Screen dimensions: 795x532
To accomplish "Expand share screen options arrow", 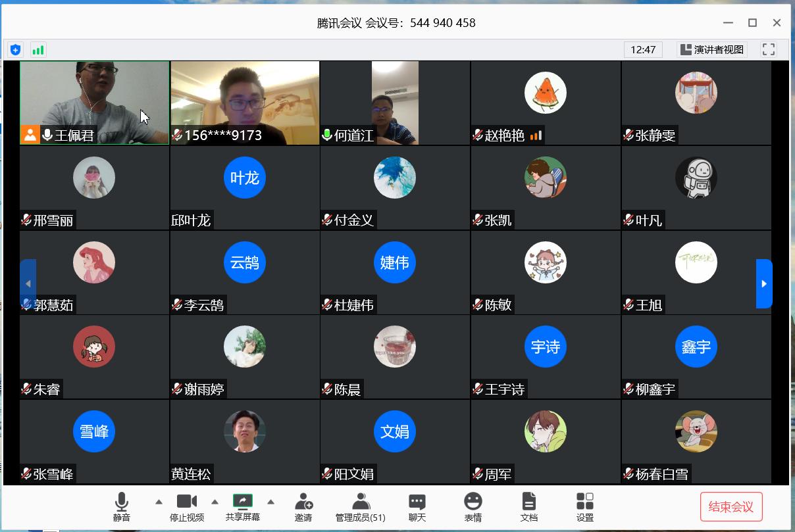I will [270, 502].
